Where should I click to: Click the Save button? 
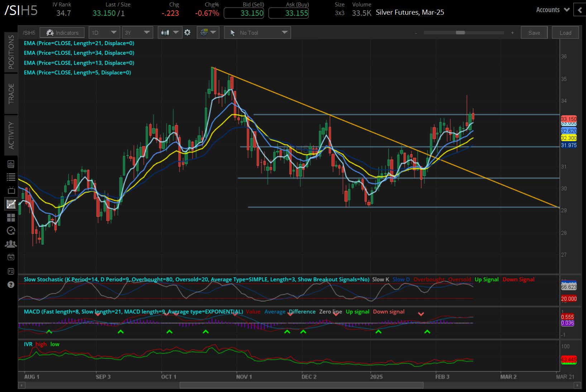(x=534, y=33)
